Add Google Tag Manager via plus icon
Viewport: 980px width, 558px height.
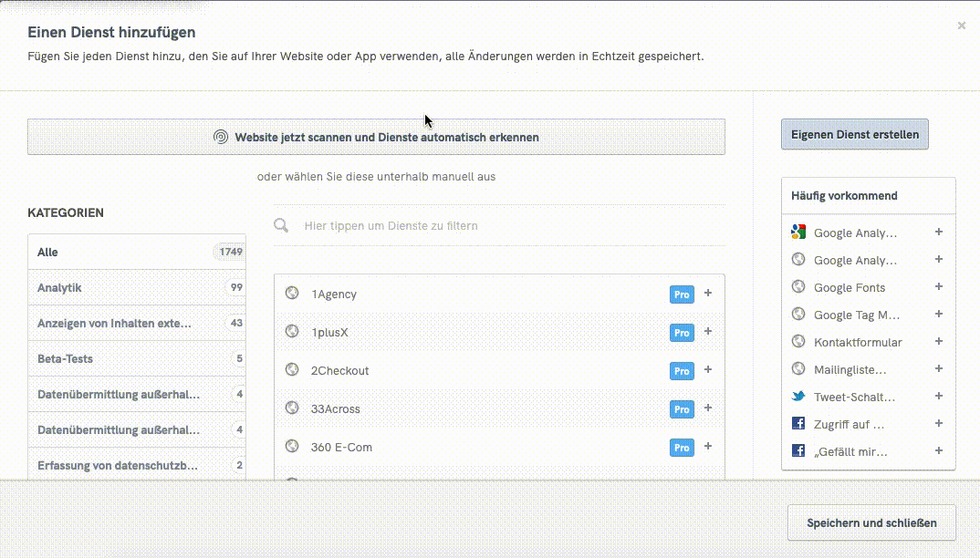(x=939, y=315)
